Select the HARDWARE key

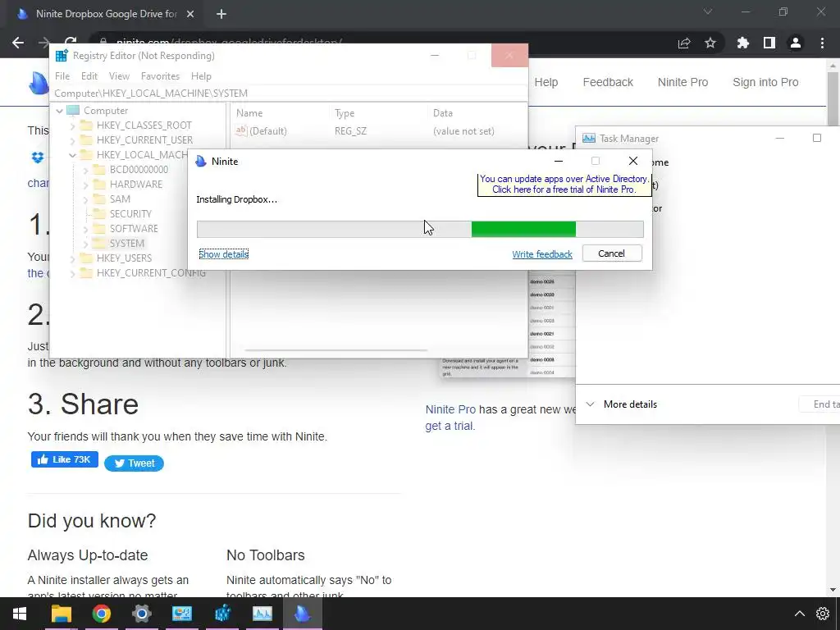click(x=135, y=185)
